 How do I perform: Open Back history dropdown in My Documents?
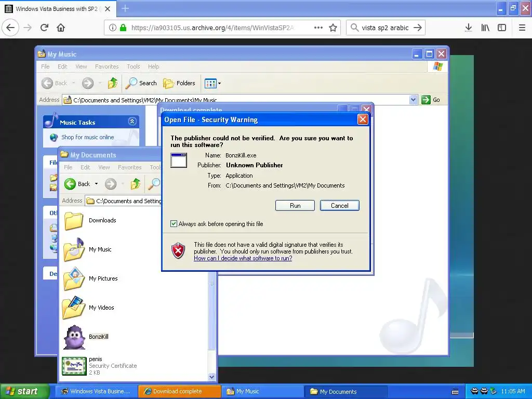pos(96,184)
